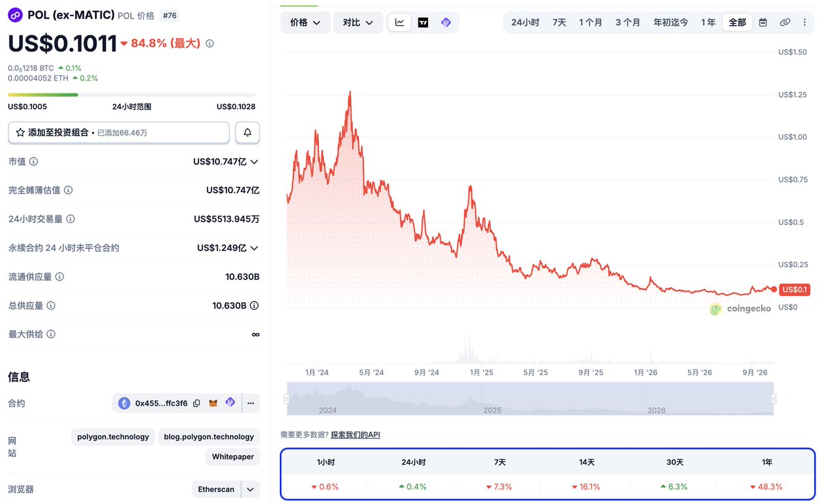Select the 1年 time range tab
The height and width of the screenshot is (504, 819).
[x=708, y=23]
